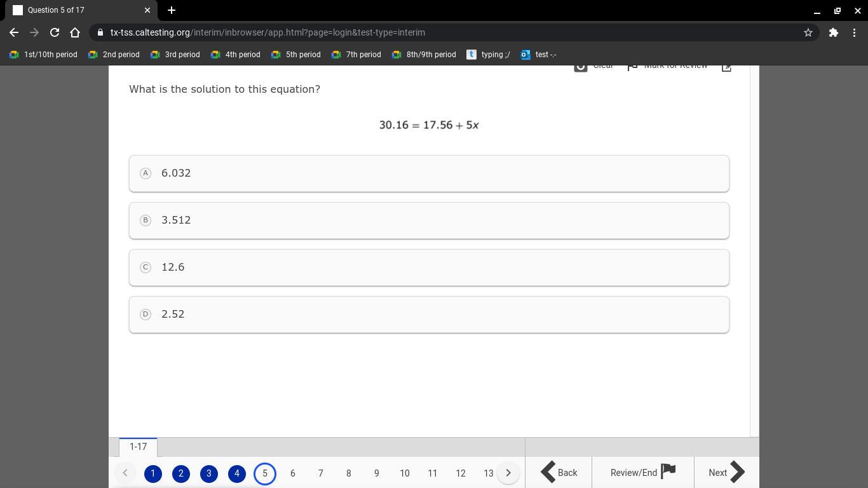Go to question 10

tap(405, 473)
